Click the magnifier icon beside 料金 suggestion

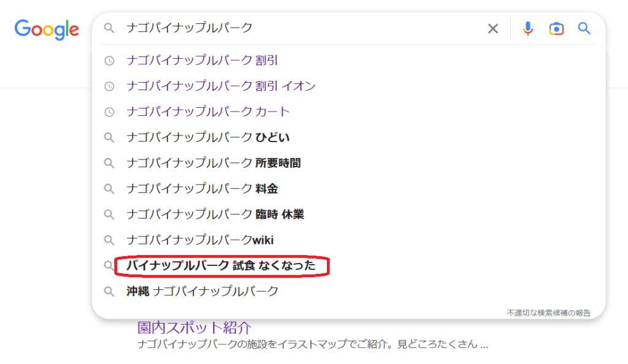tap(109, 189)
